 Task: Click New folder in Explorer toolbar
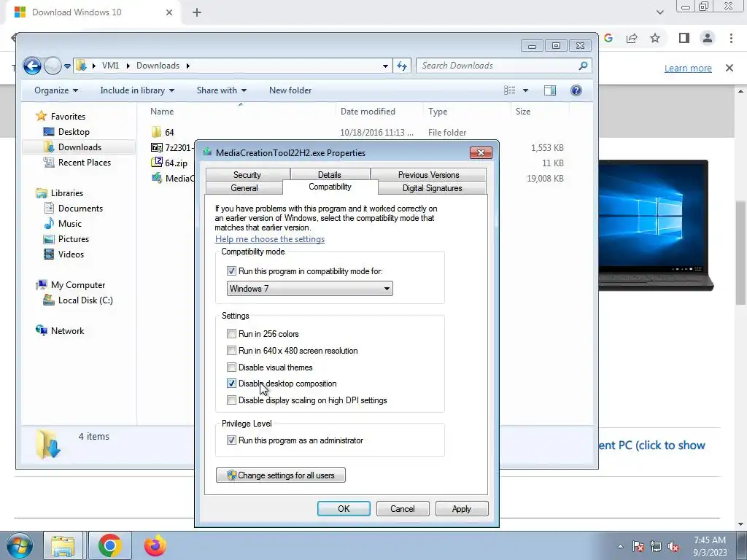(x=290, y=90)
